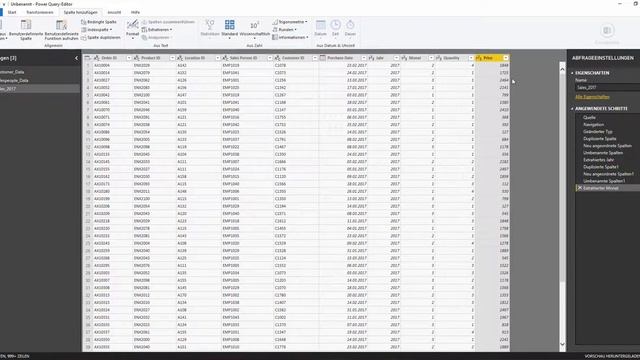Click the vertical scrollbar up arrow
The width and height of the screenshot is (640, 360).
click(562, 69)
